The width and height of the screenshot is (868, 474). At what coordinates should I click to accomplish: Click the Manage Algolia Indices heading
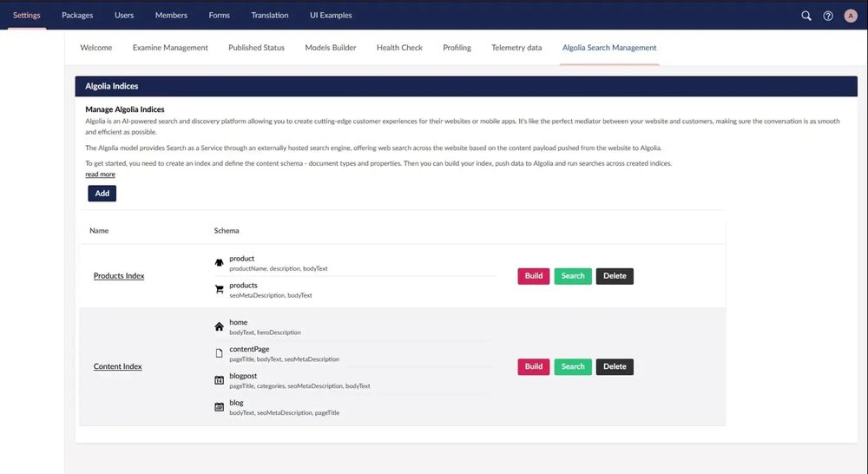click(124, 109)
